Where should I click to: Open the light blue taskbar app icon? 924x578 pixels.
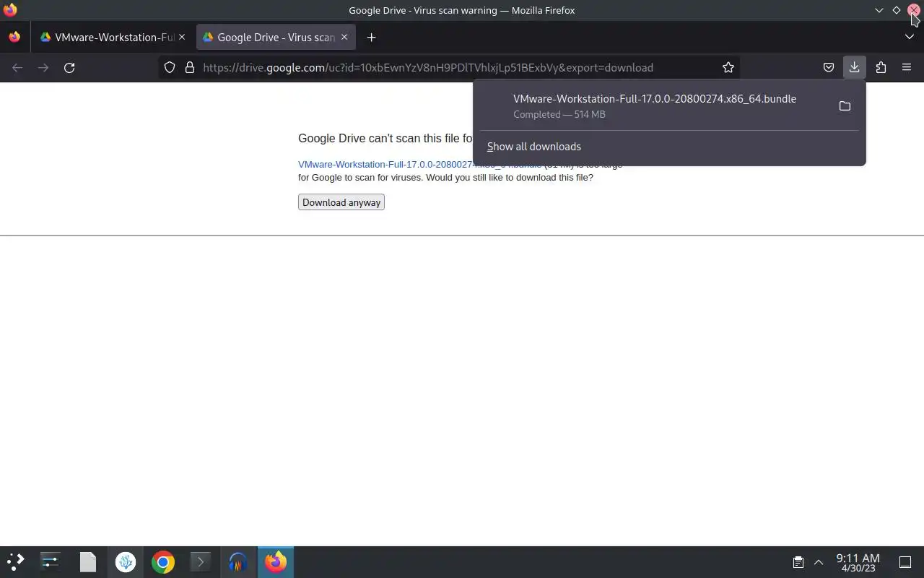[125, 561]
